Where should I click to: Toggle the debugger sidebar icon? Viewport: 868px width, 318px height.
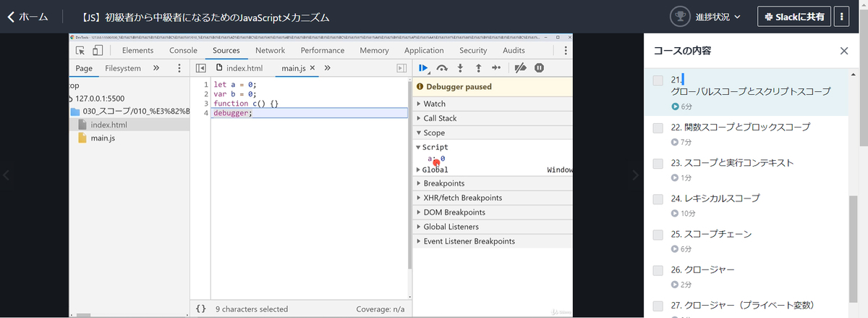tap(401, 68)
